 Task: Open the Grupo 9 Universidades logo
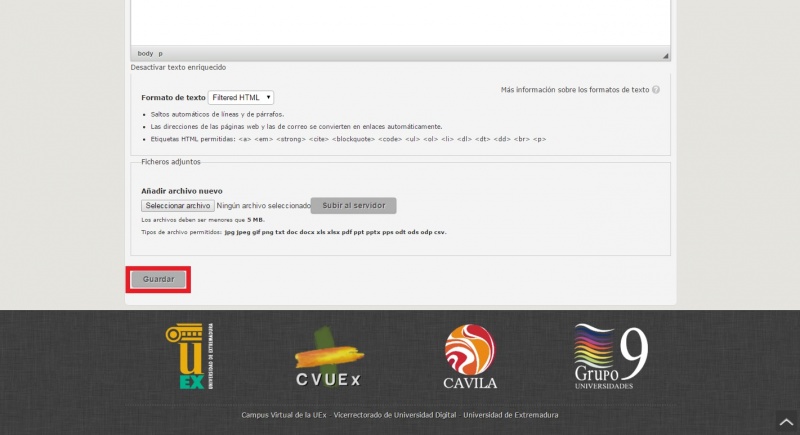pos(611,357)
